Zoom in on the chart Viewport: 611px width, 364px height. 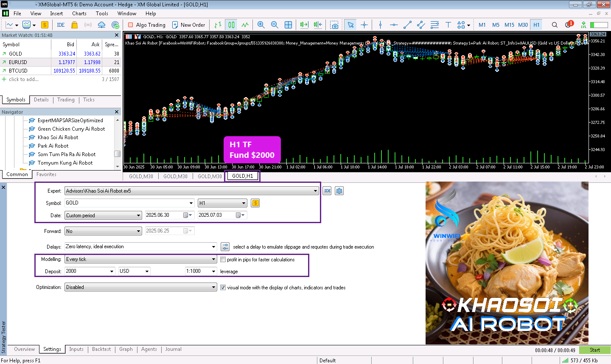click(261, 25)
